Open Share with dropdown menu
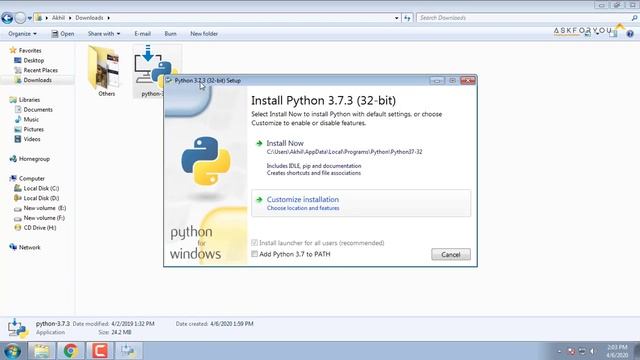This screenshot has height=360, width=640. point(104,34)
